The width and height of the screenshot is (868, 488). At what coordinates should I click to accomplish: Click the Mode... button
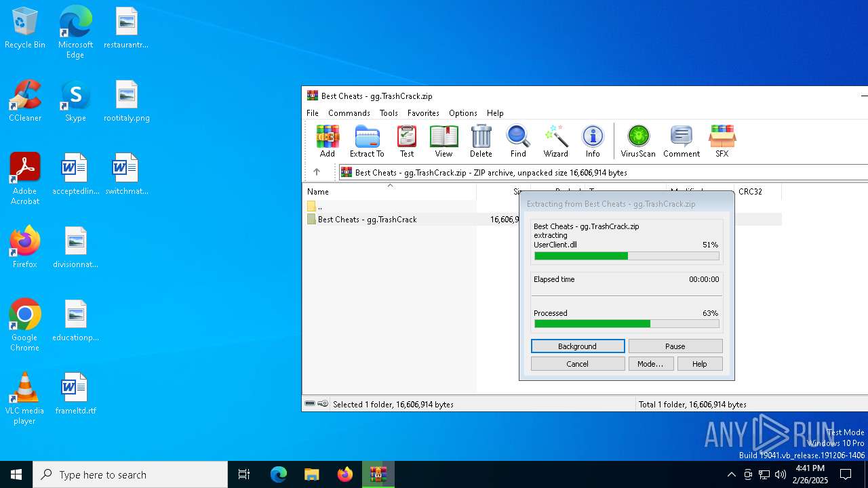pyautogui.click(x=650, y=364)
